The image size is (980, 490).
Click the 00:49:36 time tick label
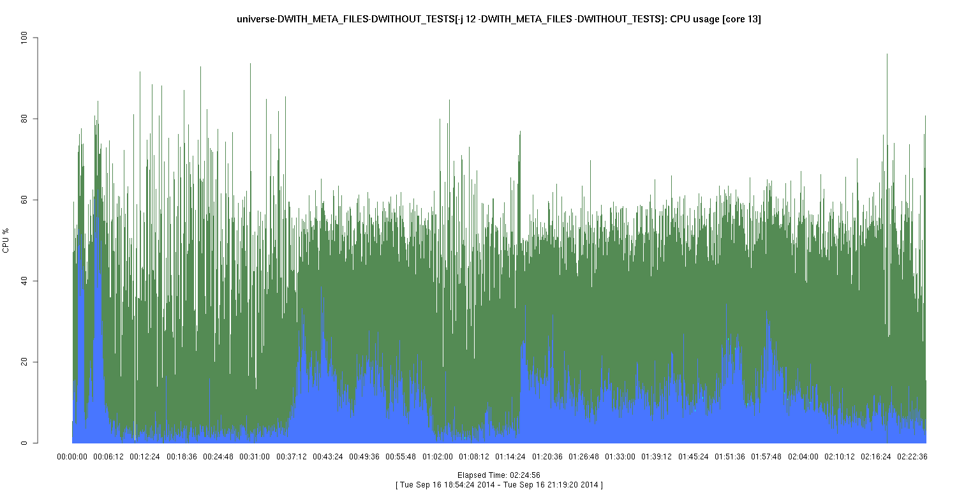tap(364, 457)
